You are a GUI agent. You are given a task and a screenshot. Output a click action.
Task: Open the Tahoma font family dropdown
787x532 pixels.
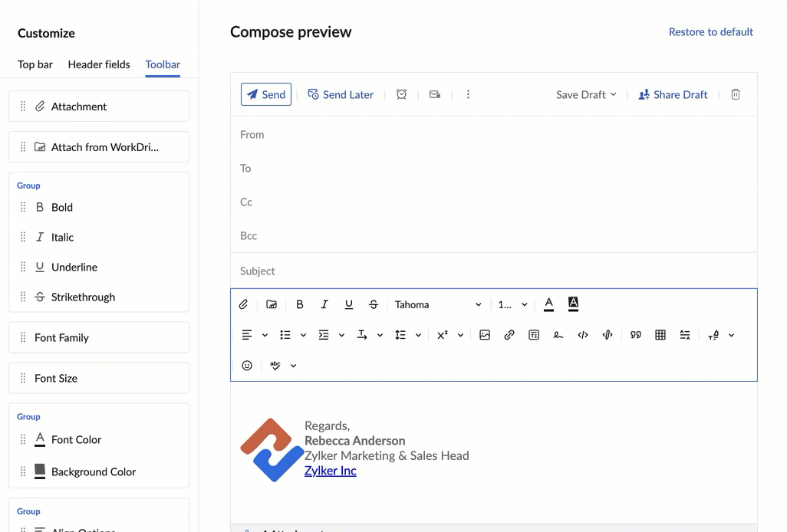(x=438, y=304)
